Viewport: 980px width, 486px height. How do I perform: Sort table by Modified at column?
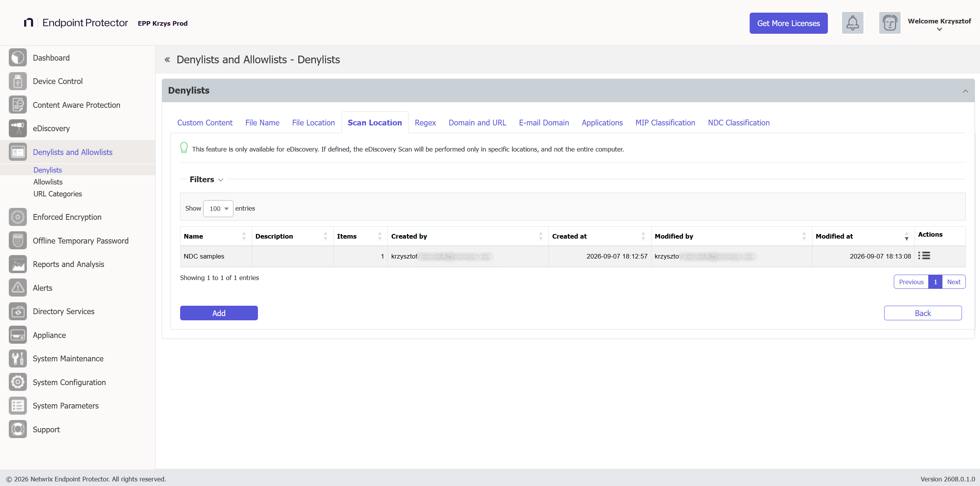coord(863,236)
